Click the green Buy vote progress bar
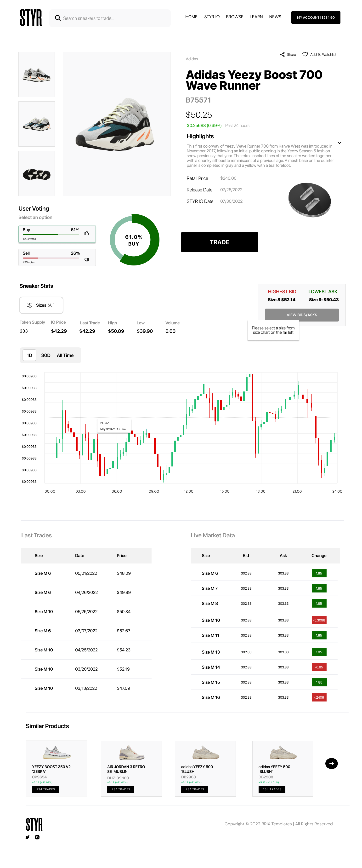Viewport: 362px width, 868px height. (51, 235)
